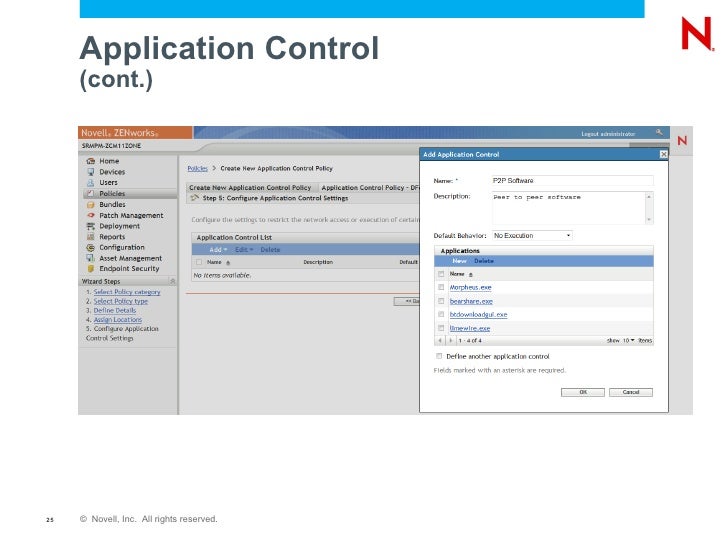728x546 pixels.
Task: Click Description text area scrollbar
Action: (649, 208)
